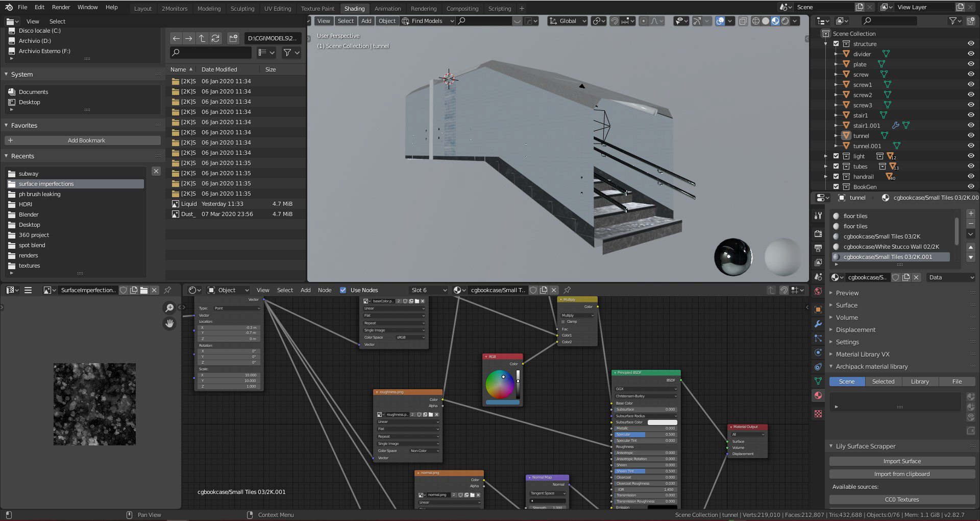Open the Texture properties tab
980x521 pixels.
818,414
